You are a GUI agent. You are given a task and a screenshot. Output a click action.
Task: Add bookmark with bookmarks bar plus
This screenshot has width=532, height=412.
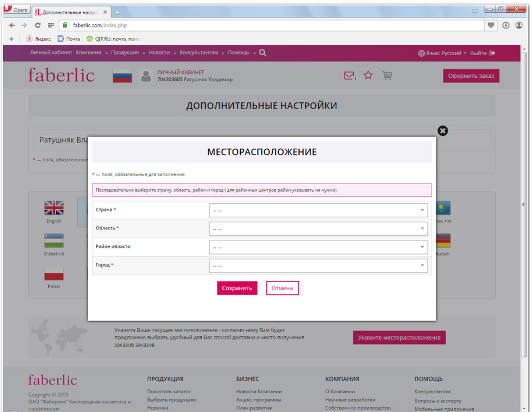point(11,39)
